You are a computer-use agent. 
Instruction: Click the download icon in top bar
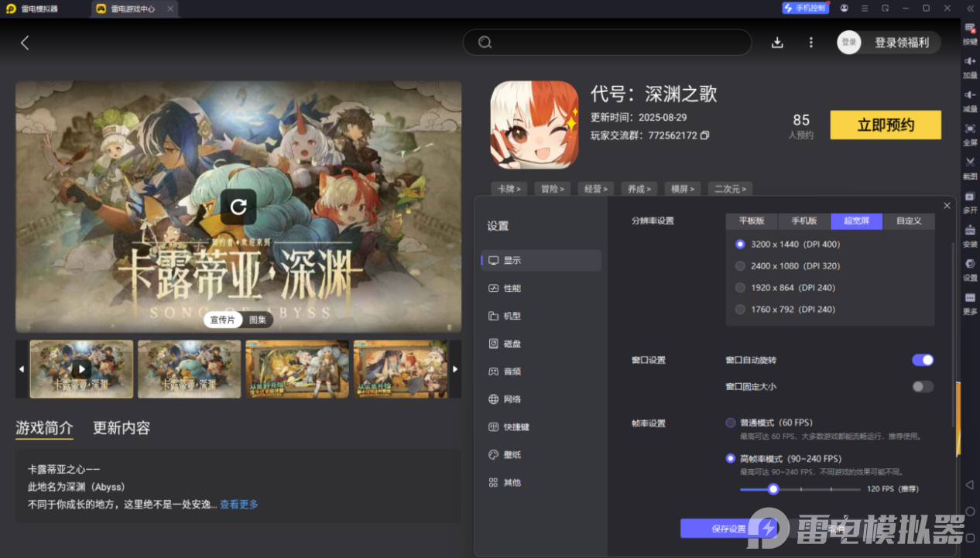[x=778, y=43]
